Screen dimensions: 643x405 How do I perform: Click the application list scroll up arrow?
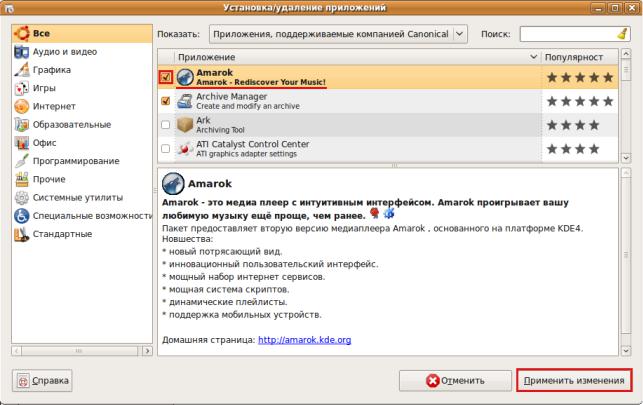[626, 54]
